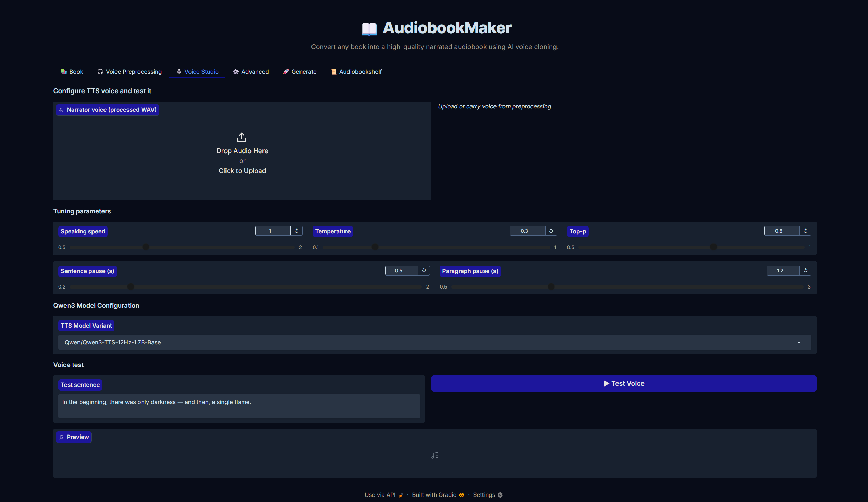The height and width of the screenshot is (502, 868).
Task: Click the Qwen3 Model Configuration heading
Action: (x=96, y=306)
